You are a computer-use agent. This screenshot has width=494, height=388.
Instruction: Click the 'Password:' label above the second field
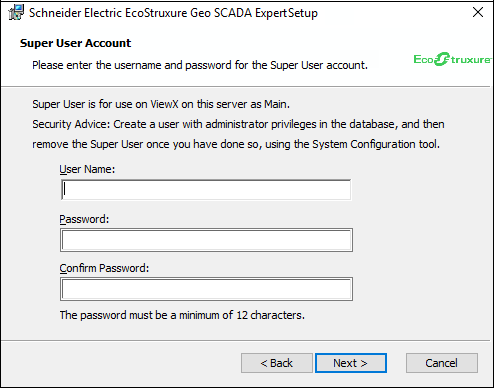coord(84,219)
